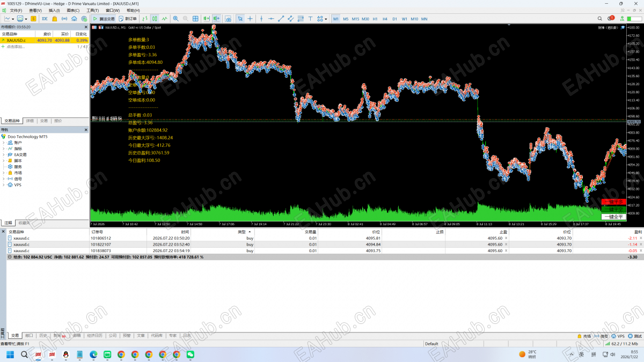Select the trendline drawing tool
Image resolution: width=644 pixels, height=362 pixels.
pos(281,19)
